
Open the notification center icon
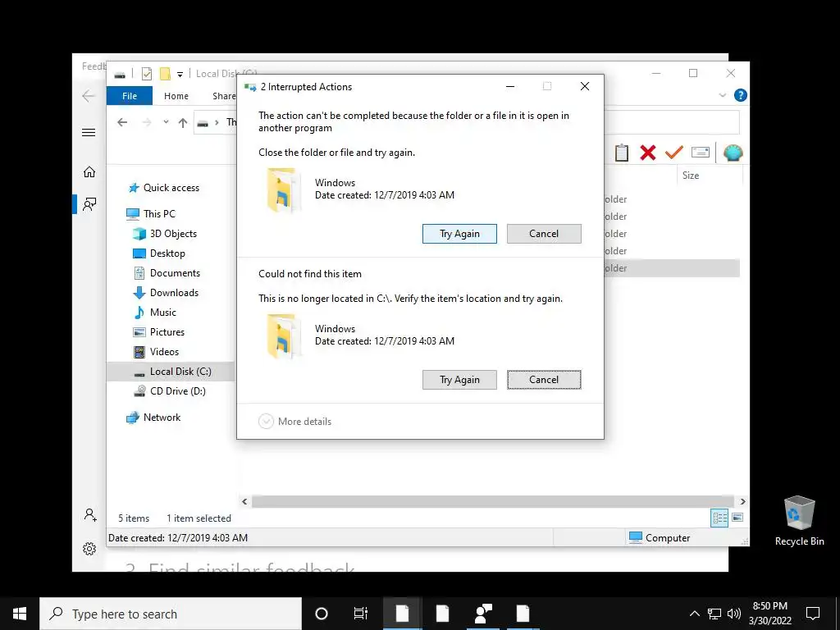pos(813,614)
